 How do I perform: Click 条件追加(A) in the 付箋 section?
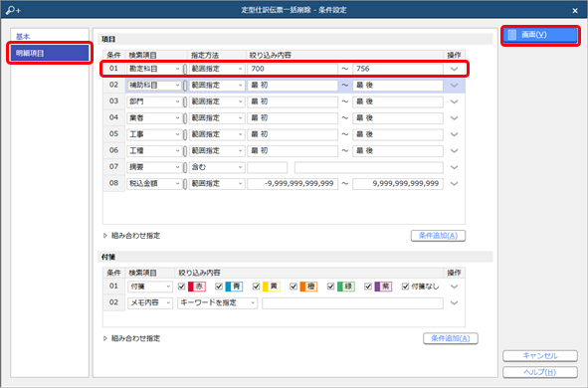coord(451,338)
